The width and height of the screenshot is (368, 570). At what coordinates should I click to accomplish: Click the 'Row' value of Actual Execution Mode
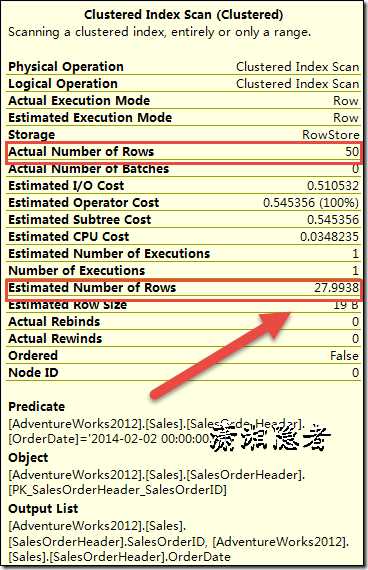346,101
